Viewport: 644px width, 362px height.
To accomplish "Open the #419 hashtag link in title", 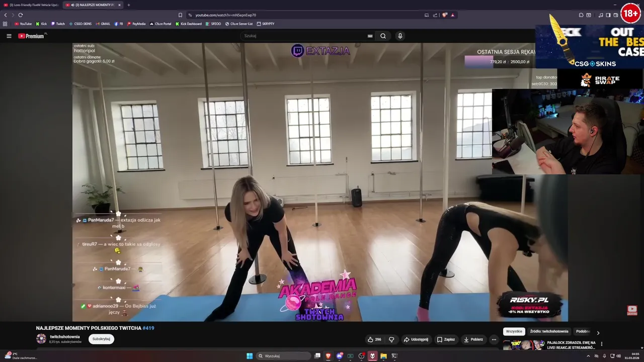I will (148, 328).
